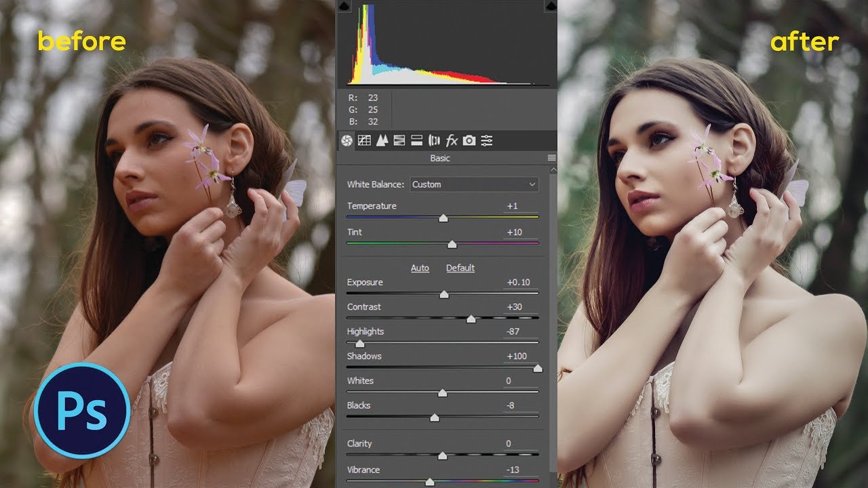Click the Contrast value field +30
The width and height of the screenshot is (868, 488).
point(521,307)
